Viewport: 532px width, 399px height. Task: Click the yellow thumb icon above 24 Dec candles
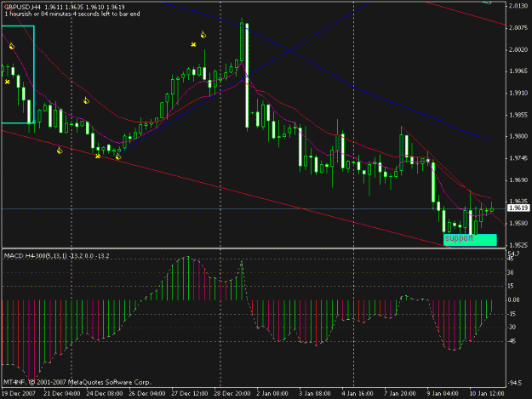tap(86, 100)
